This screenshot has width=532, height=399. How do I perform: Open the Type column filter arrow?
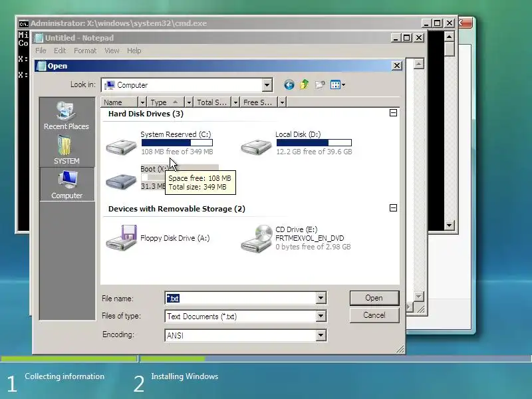coord(189,102)
